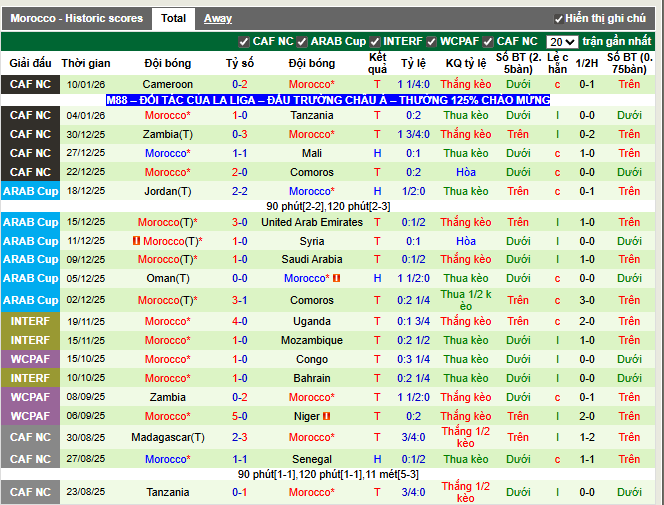Click the half-time score 1-2 in Madagascar row
Screen dimensions: 664x505
coord(587,437)
